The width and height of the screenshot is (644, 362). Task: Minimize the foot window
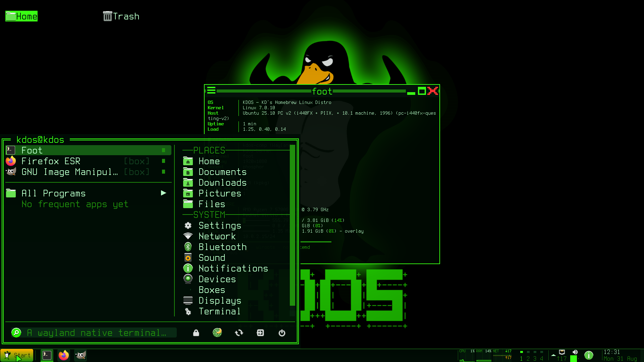pyautogui.click(x=411, y=93)
